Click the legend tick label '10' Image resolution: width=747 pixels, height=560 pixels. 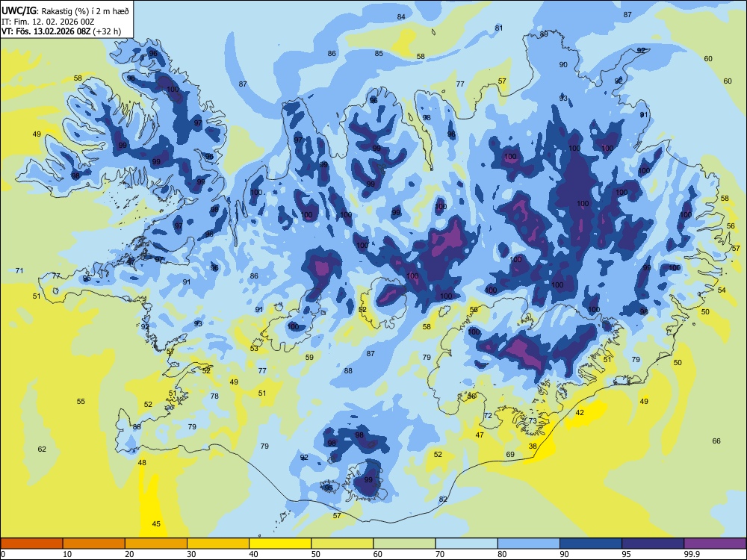point(67,554)
